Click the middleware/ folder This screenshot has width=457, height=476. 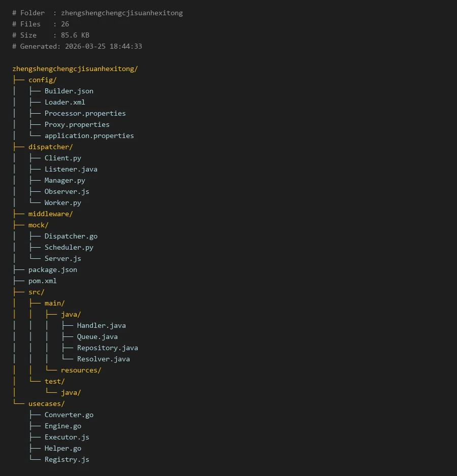pos(50,214)
